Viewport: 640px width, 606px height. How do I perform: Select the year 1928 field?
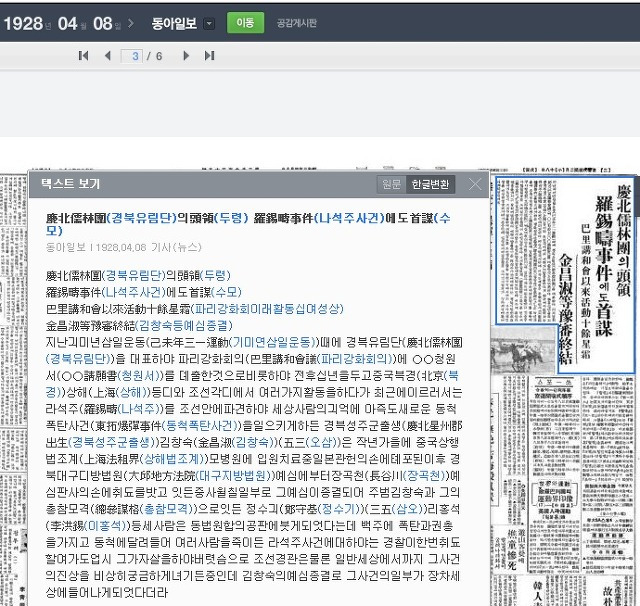(24, 24)
